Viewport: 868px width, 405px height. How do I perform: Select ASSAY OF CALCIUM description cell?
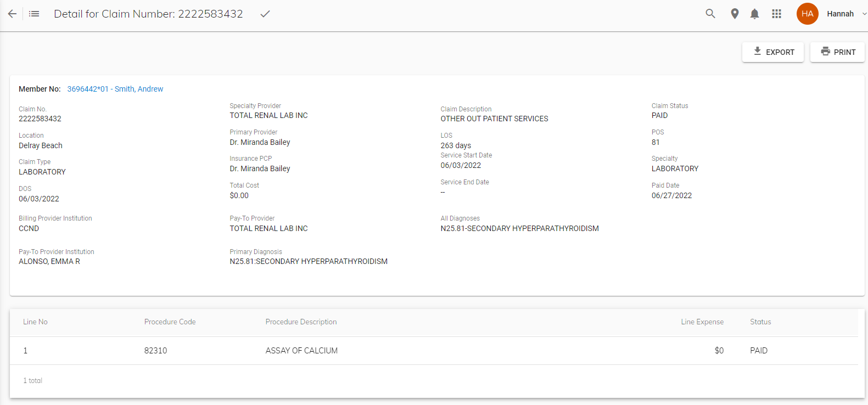point(301,351)
